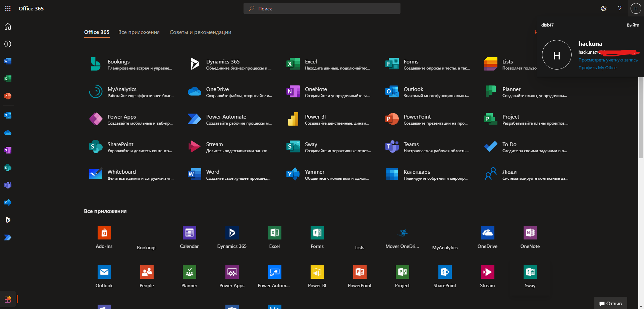Open Teams from the left sidebar
This screenshot has height=309, width=644.
pyautogui.click(x=8, y=185)
